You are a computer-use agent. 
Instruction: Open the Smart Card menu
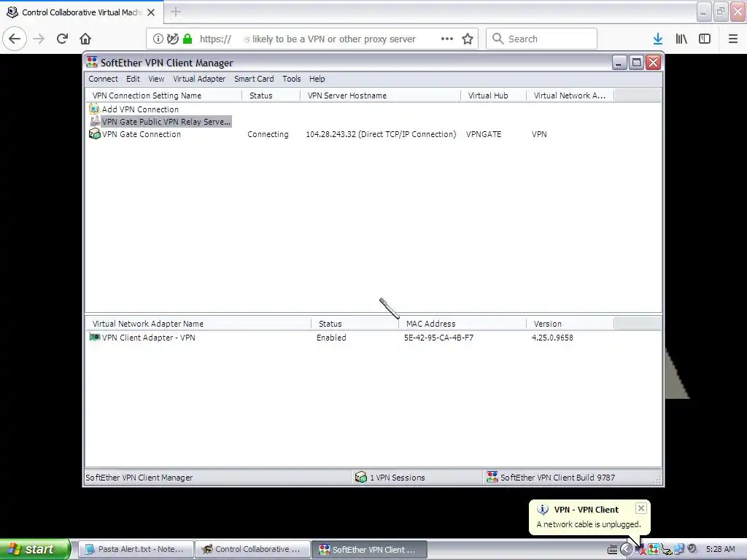[x=254, y=79]
